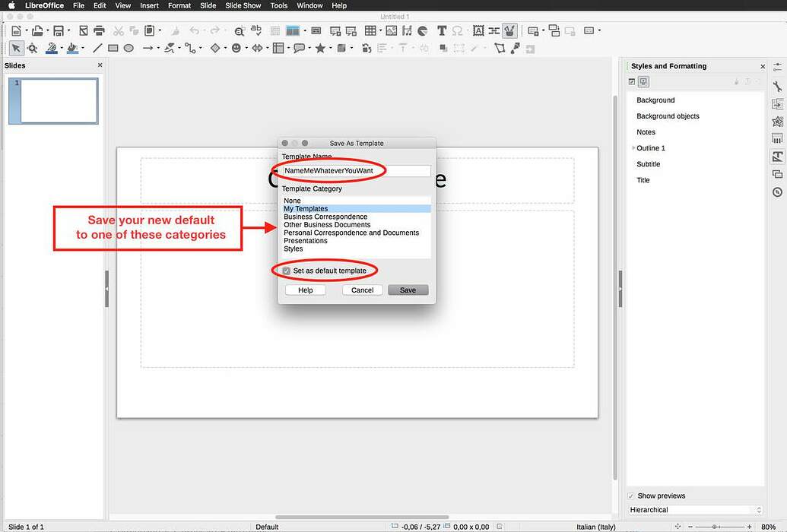This screenshot has width=787, height=532.
Task: Open the New Slide dropdown arrow
Action: 543,30
